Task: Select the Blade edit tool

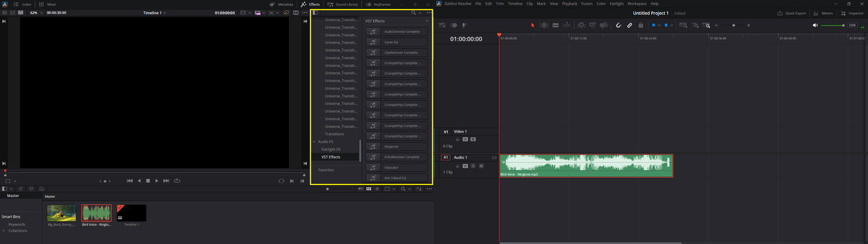Action: [555, 25]
